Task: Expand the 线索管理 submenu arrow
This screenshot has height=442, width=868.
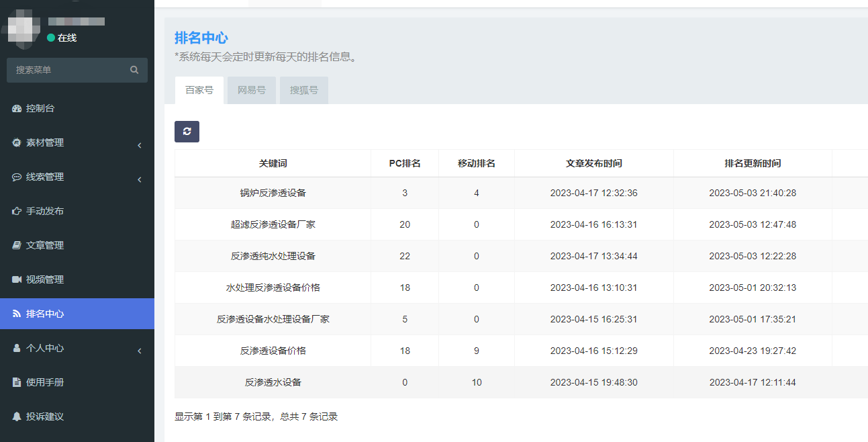Action: (139, 179)
